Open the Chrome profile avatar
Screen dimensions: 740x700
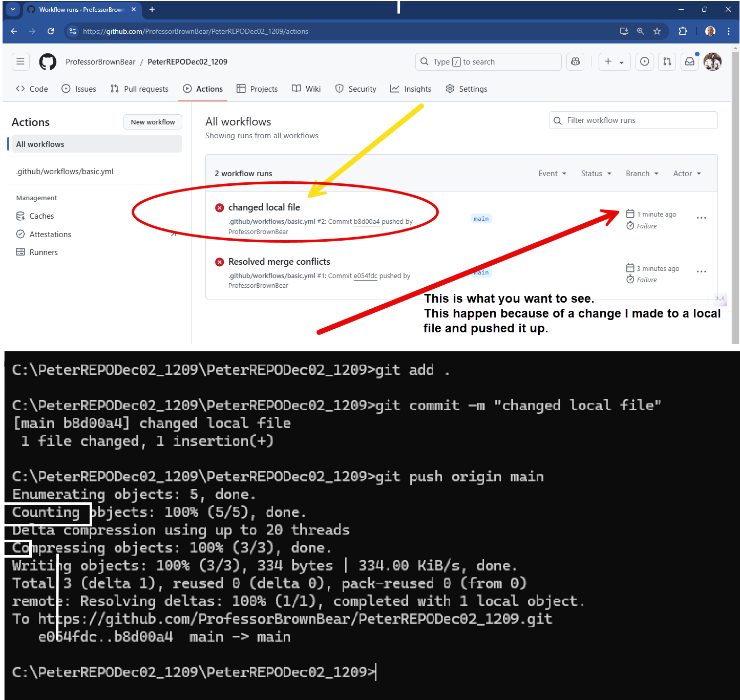coord(710,31)
